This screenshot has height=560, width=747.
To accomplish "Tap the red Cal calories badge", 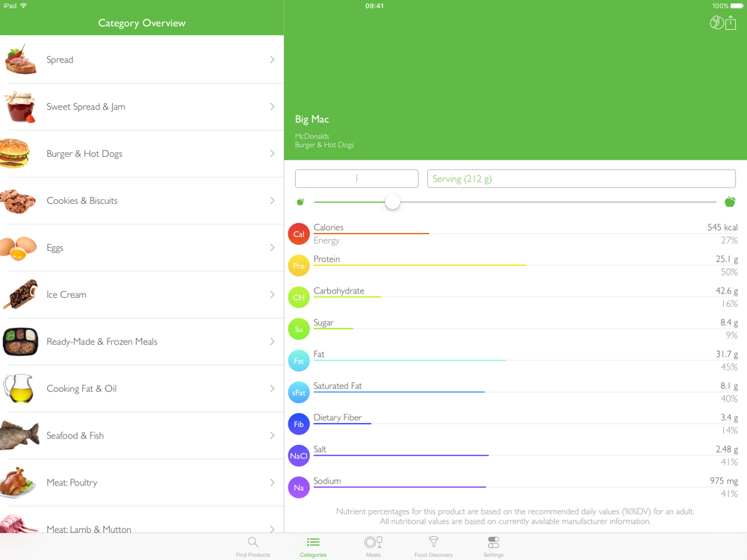I will coord(299,234).
